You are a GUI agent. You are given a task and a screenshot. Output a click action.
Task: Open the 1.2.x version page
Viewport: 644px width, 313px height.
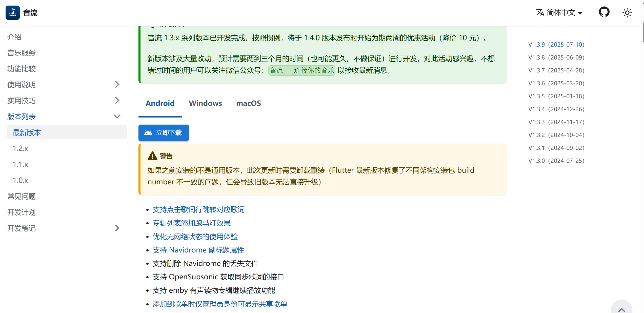point(21,148)
